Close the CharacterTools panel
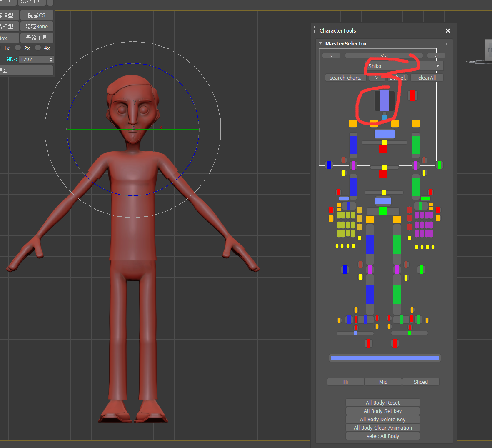492x448 pixels. click(x=448, y=30)
